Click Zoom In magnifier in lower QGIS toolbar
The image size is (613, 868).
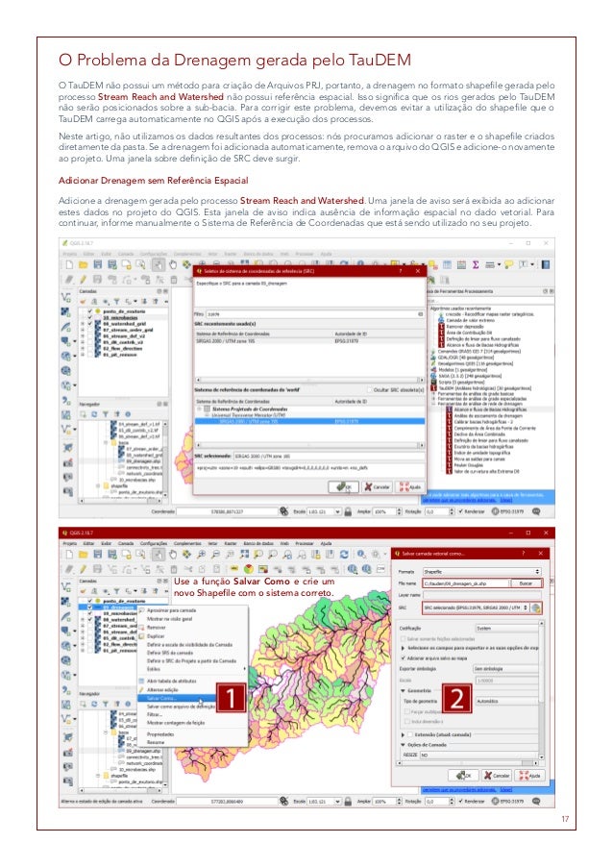[x=202, y=554]
